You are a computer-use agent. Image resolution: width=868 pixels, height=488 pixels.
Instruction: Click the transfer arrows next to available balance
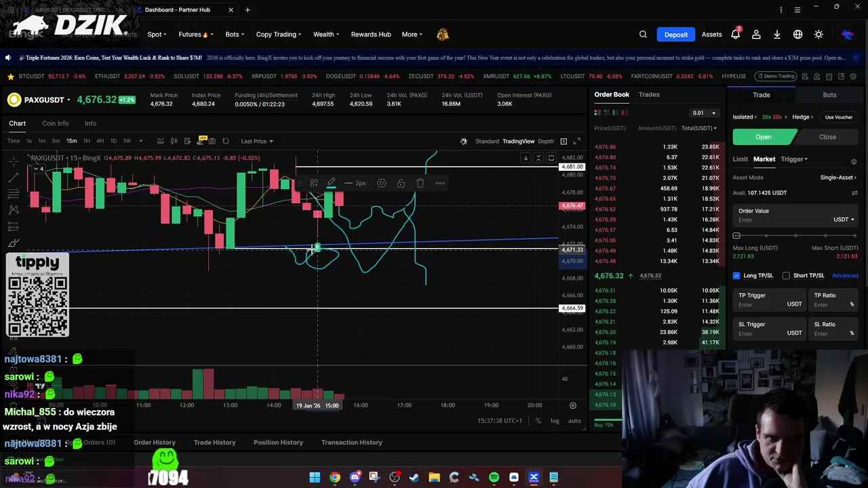pyautogui.click(x=854, y=193)
